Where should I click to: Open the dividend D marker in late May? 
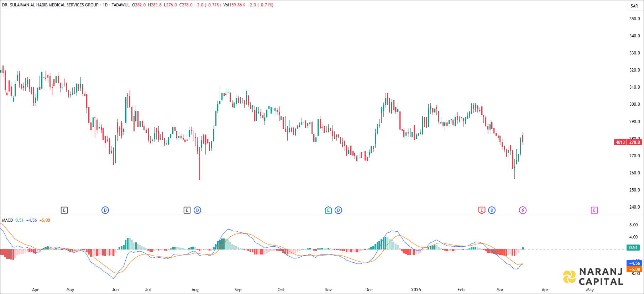105,210
